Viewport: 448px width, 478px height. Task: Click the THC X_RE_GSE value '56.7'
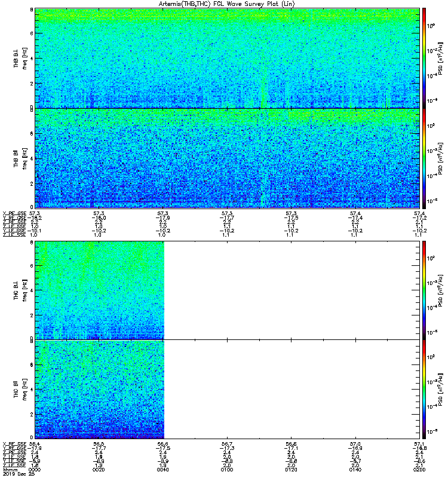[227, 444]
